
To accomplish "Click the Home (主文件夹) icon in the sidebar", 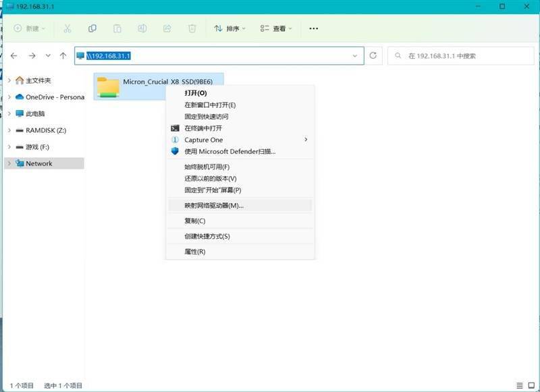I will click(x=20, y=80).
